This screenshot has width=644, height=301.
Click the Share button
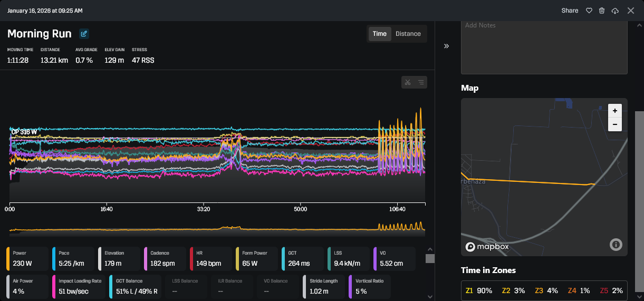[x=570, y=11]
